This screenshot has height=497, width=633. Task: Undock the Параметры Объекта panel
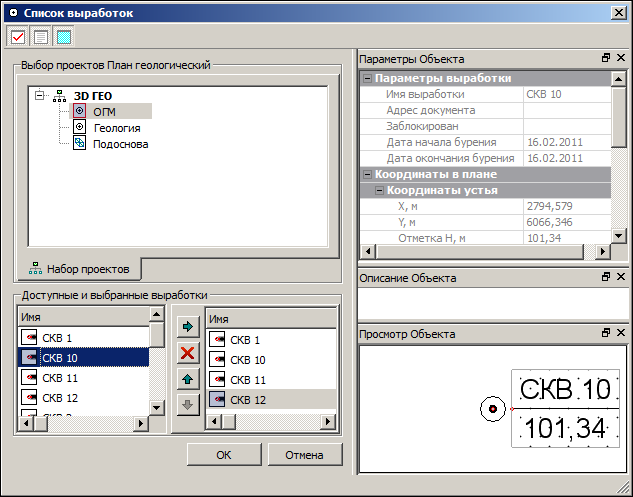tap(606, 58)
